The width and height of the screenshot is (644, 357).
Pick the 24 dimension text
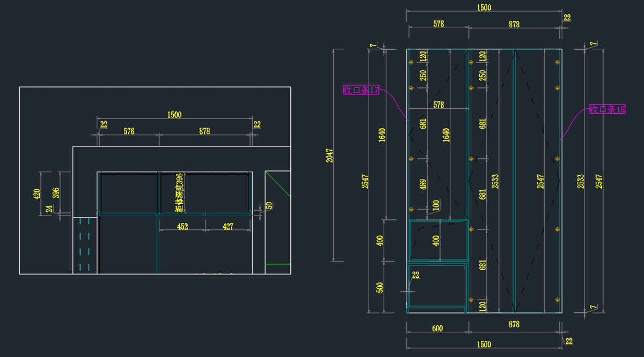(x=49, y=209)
